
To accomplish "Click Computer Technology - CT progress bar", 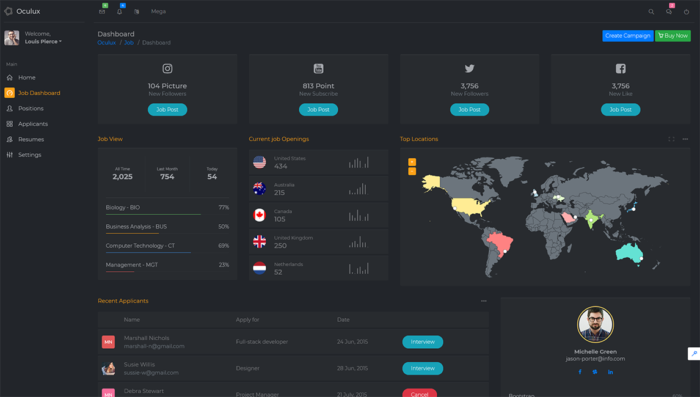I will tap(167, 253).
